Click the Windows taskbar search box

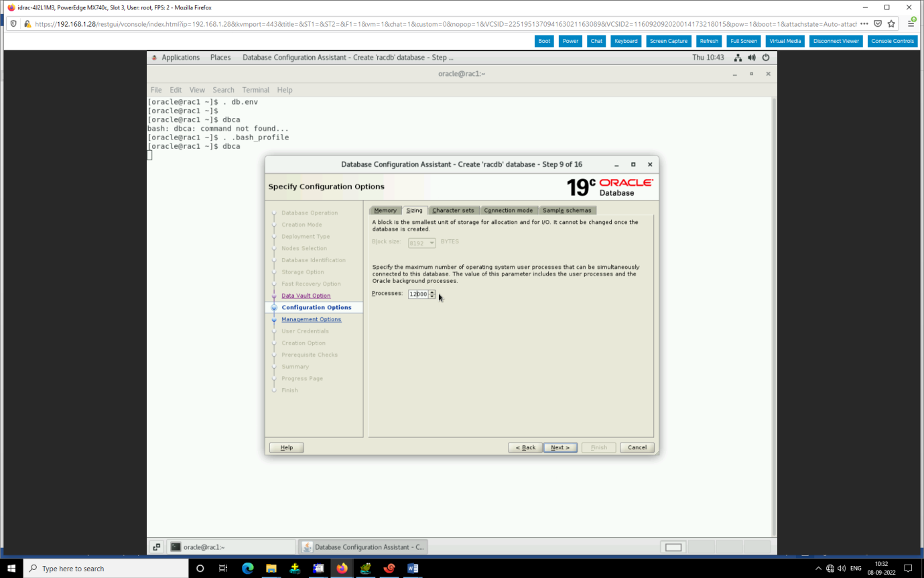(x=106, y=568)
